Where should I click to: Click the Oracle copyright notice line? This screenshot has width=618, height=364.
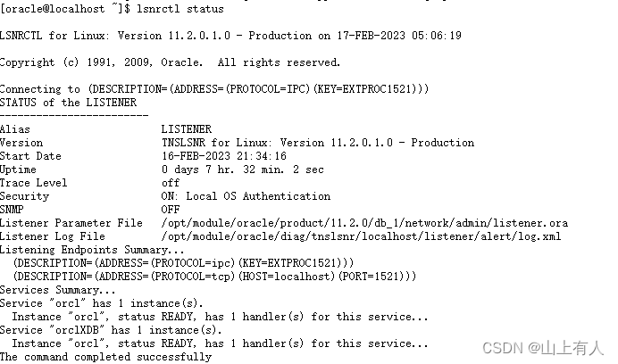click(170, 62)
